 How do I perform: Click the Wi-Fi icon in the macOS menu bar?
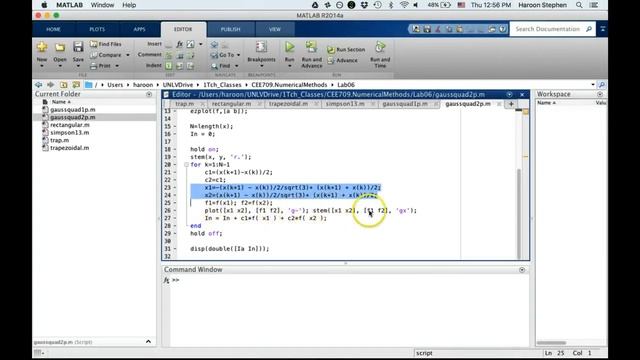click(404, 5)
